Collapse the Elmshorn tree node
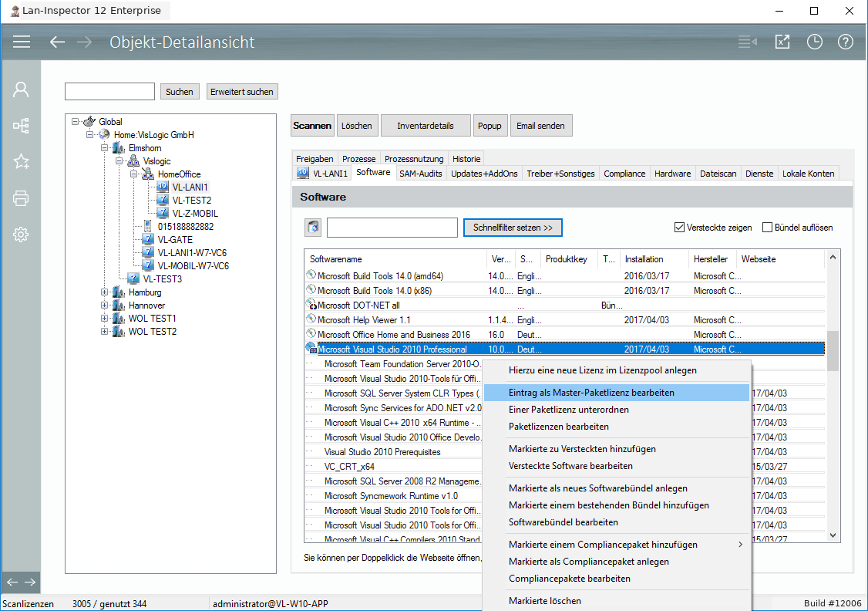The image size is (868, 611). click(x=105, y=148)
